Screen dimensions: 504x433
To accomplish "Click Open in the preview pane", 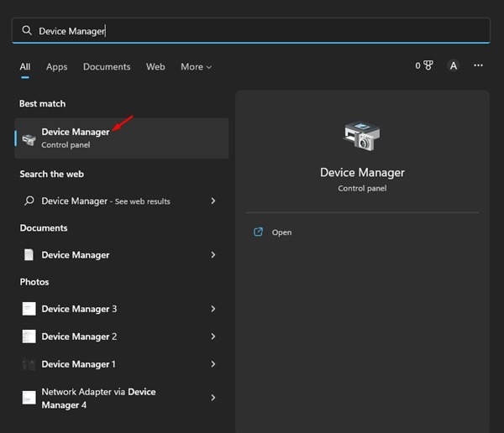I will click(281, 232).
